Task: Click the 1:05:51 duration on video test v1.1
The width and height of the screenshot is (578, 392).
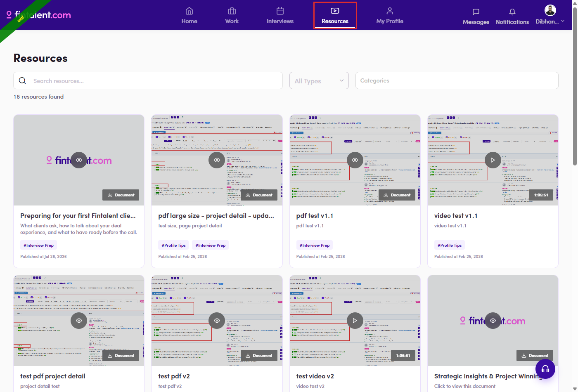Action: [541, 195]
